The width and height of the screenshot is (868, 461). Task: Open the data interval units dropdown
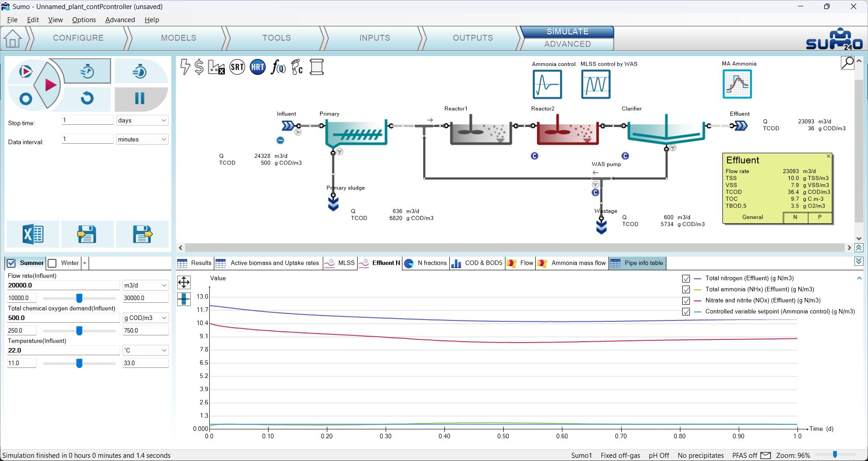[142, 139]
